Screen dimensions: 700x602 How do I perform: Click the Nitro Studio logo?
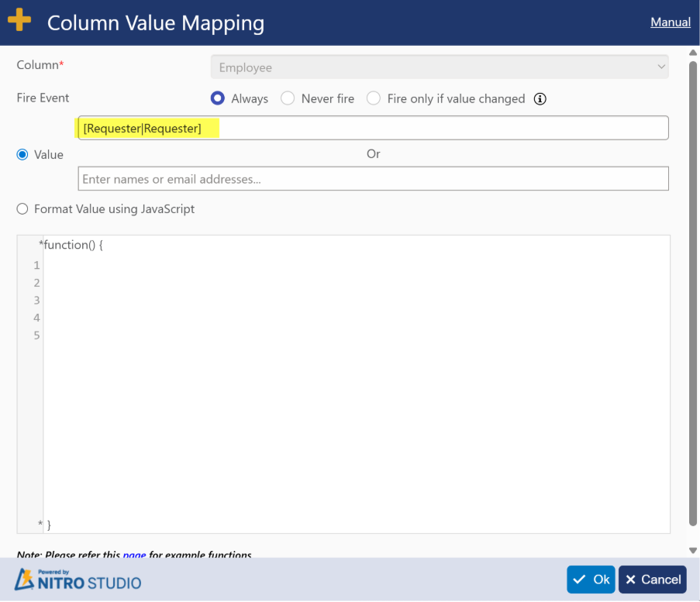(78, 580)
